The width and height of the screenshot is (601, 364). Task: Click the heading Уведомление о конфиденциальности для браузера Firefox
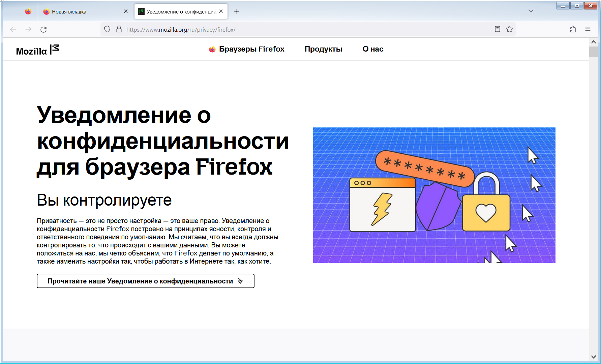tap(163, 141)
